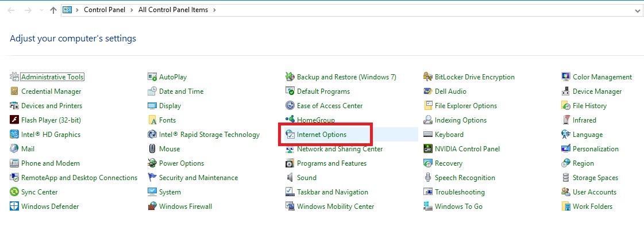Click the Windows Firewall icon
The width and height of the screenshot is (644, 233).
[152, 207]
